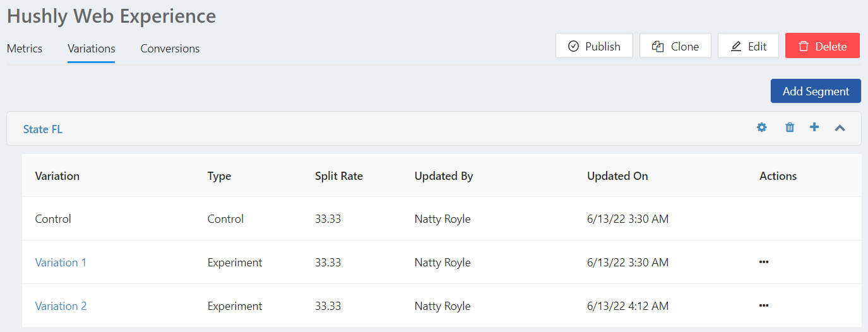Open the State FL segment link
The image size is (868, 332).
coord(43,129)
